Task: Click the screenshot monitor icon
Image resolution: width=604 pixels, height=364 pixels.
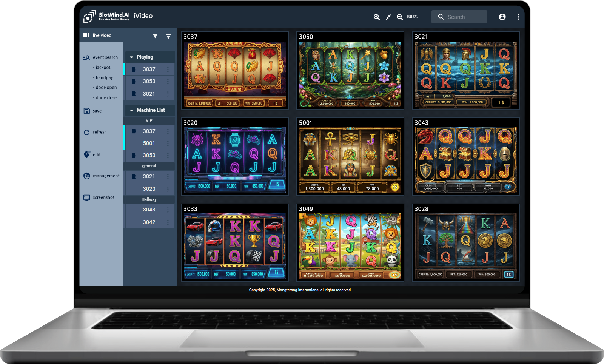Action: point(87,197)
